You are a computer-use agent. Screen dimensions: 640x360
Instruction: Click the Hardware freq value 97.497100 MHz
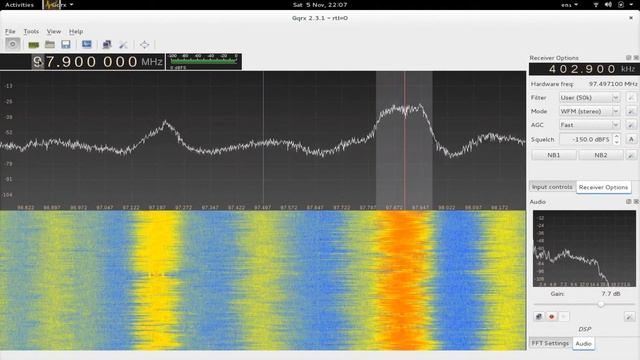[613, 84]
